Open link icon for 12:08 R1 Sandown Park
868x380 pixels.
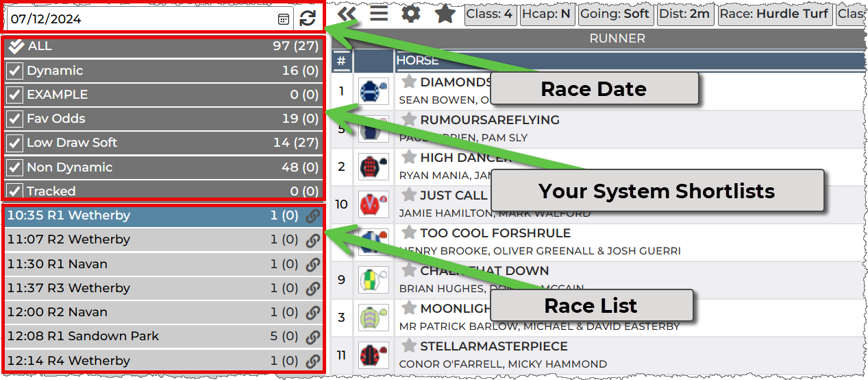[313, 337]
